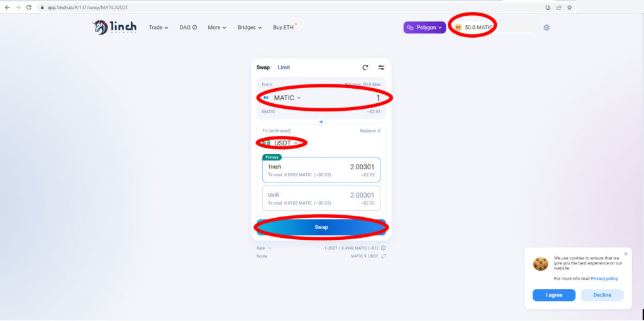Select the 1inch primary route
644x321 pixels.
(321, 170)
